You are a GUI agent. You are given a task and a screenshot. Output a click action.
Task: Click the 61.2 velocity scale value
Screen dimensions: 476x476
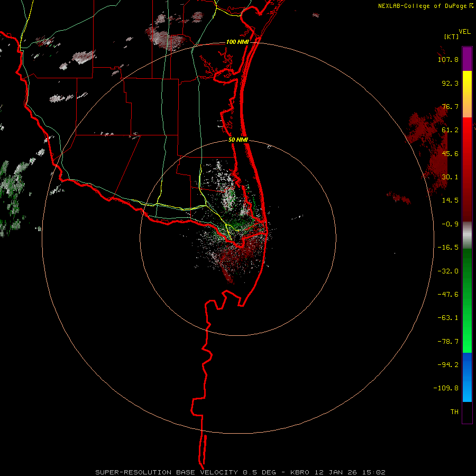click(x=450, y=130)
